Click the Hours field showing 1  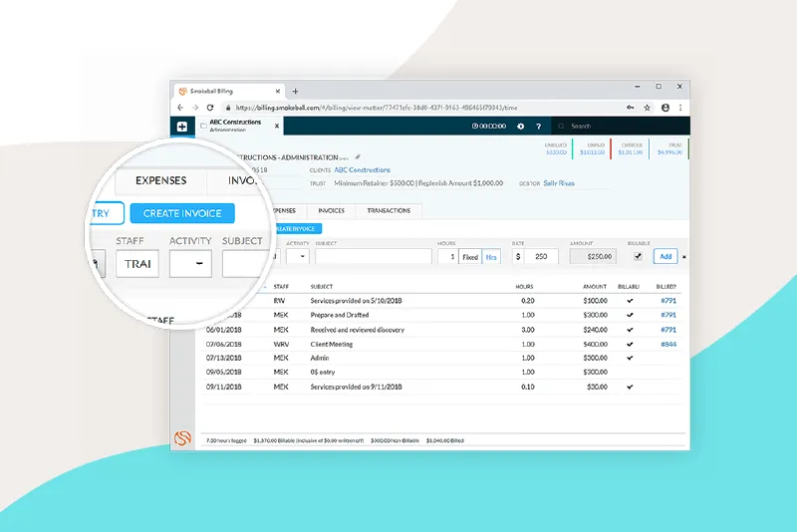pyautogui.click(x=447, y=257)
